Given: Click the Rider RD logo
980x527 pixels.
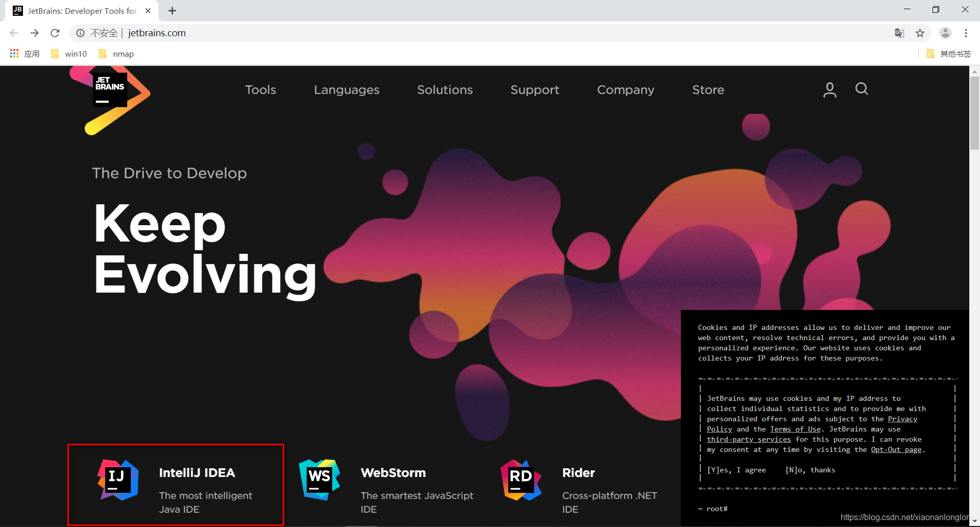Looking at the screenshot, I should (x=521, y=480).
